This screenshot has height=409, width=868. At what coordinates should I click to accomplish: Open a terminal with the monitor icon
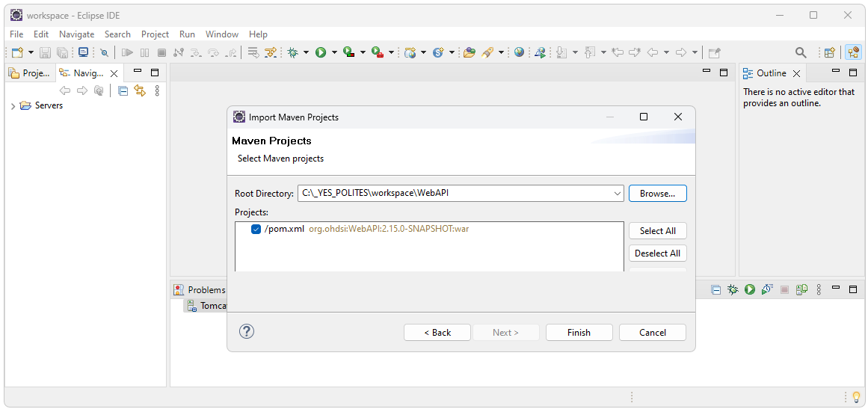[x=83, y=52]
